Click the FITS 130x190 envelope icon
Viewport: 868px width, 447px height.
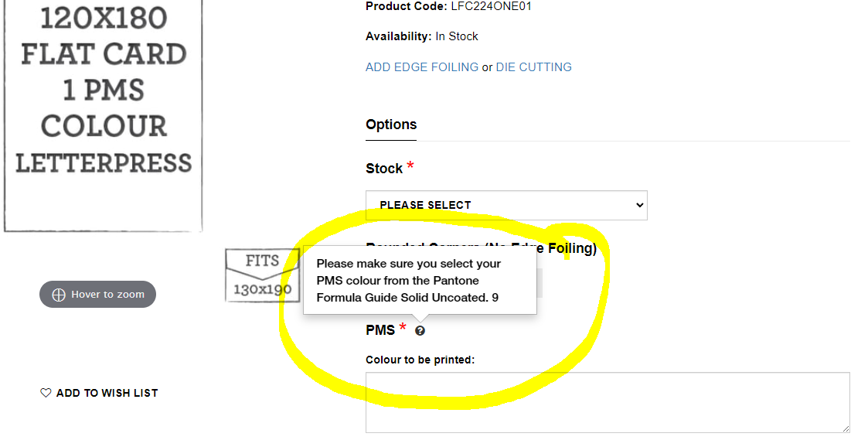point(262,275)
